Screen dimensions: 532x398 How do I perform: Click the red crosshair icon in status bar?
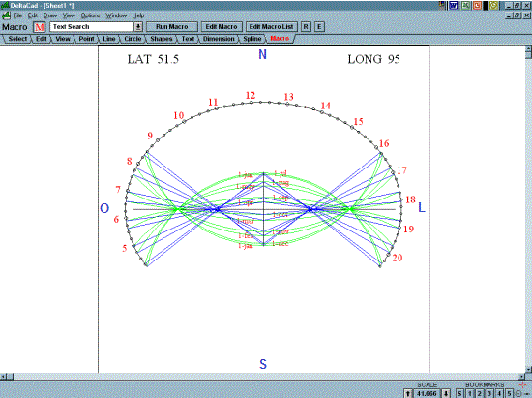[x=523, y=384]
